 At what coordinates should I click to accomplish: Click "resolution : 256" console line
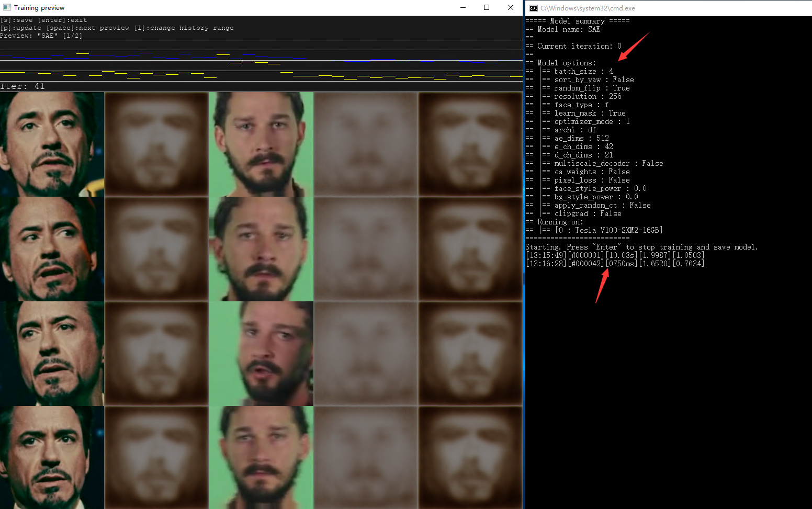(588, 96)
